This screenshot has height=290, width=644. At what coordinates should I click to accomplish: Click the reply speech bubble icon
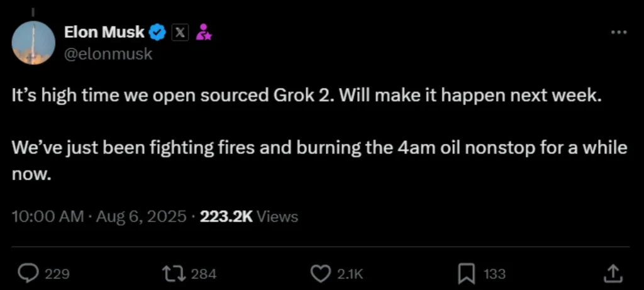pos(28,273)
